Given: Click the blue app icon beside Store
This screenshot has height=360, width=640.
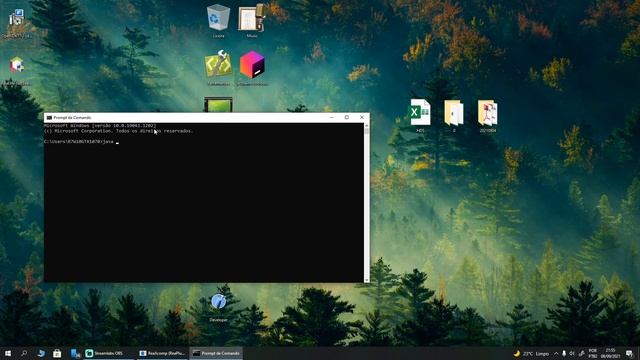Looking at the screenshot, I should pyautogui.click(x=75, y=353).
